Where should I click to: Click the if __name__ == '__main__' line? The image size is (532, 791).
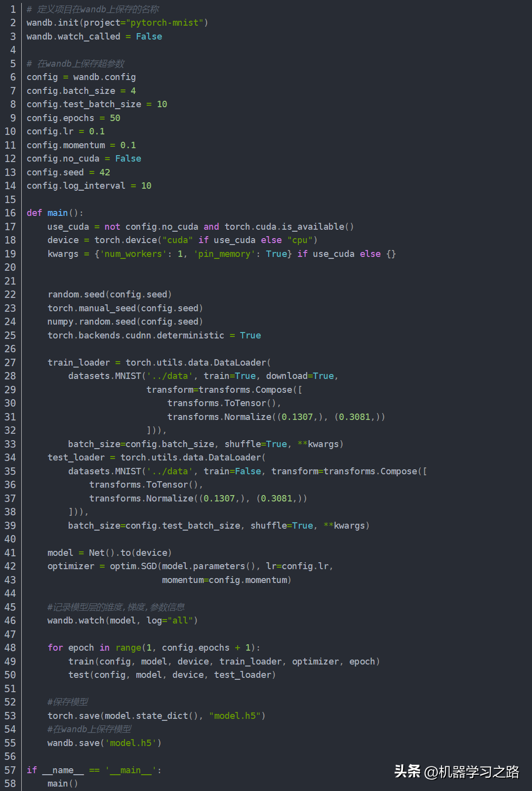click(94, 770)
